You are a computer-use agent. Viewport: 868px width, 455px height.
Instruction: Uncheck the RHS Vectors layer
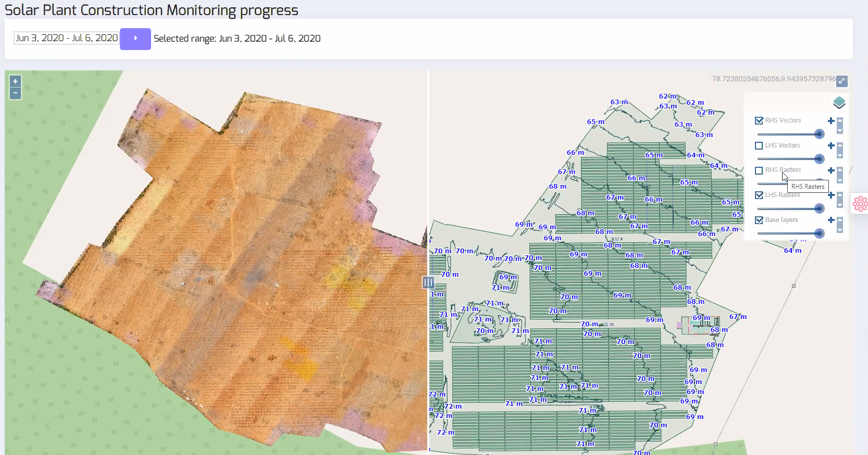tap(759, 120)
